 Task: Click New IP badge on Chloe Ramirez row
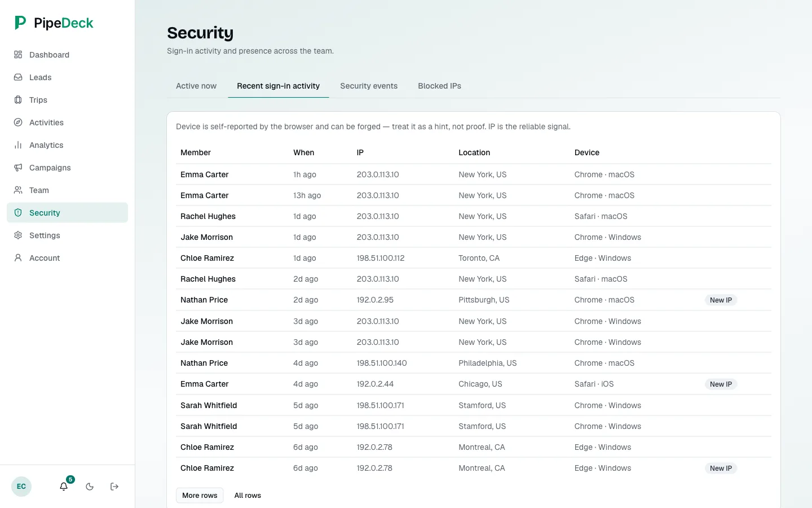tap(721, 468)
